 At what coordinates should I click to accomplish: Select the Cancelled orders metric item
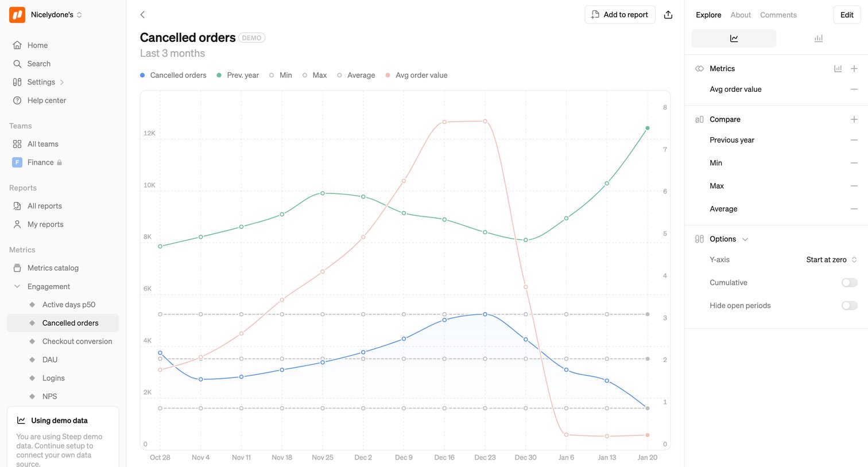(x=63, y=323)
